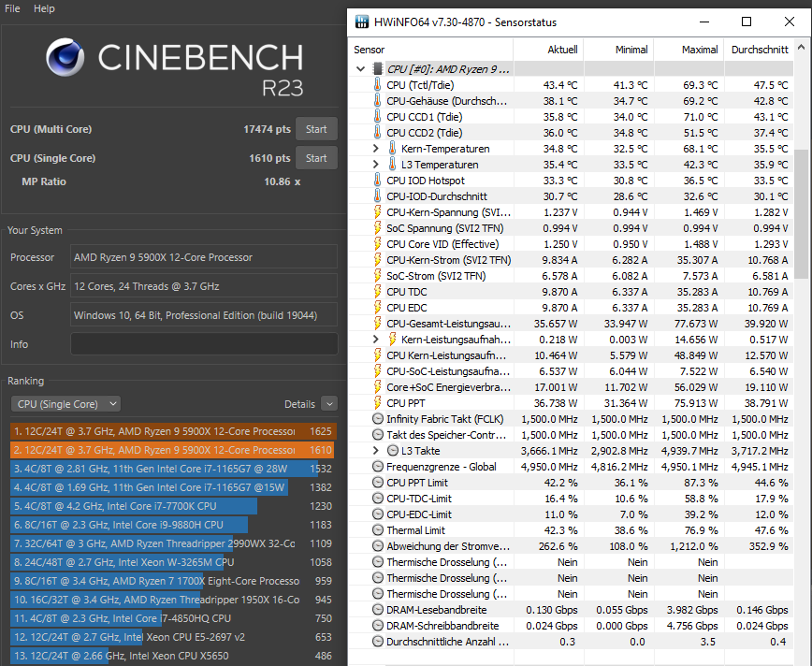
Task: Select ranking entry 8 Intel Xeon W-3265M
Action: (x=173, y=562)
